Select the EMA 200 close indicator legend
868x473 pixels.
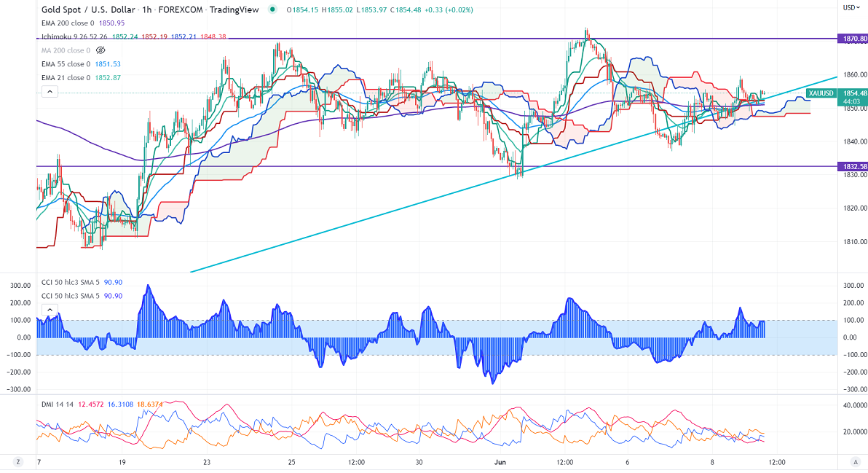coord(66,24)
